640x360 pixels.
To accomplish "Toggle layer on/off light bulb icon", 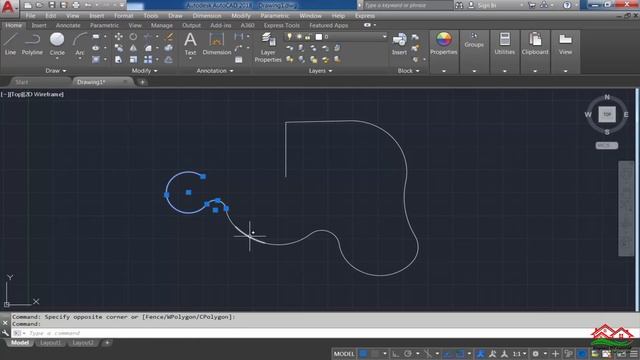I will pyautogui.click(x=289, y=37).
